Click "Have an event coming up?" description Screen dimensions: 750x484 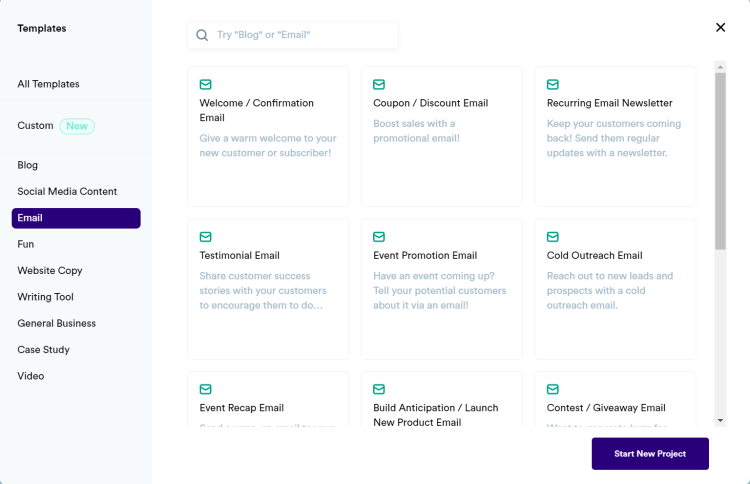pyautogui.click(x=440, y=291)
